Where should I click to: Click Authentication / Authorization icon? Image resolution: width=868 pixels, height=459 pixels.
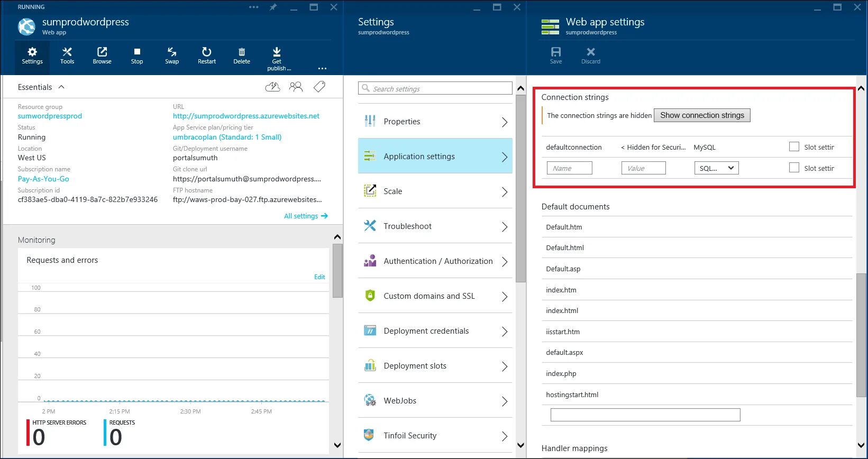tap(370, 261)
